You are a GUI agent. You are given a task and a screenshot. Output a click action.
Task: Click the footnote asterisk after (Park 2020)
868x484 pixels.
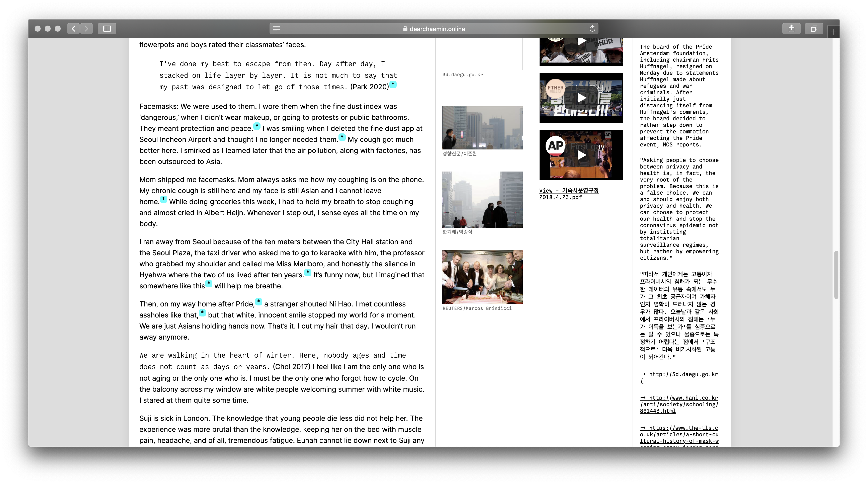tap(393, 84)
